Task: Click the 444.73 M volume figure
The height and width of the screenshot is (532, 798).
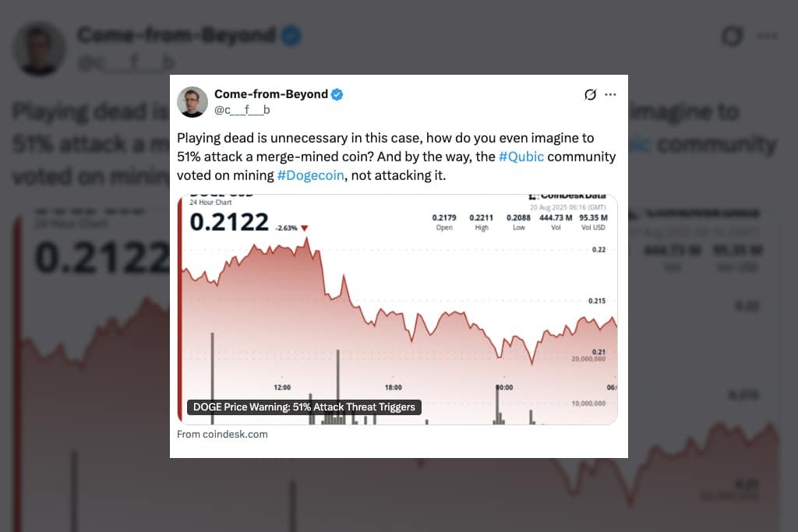Action: (556, 217)
